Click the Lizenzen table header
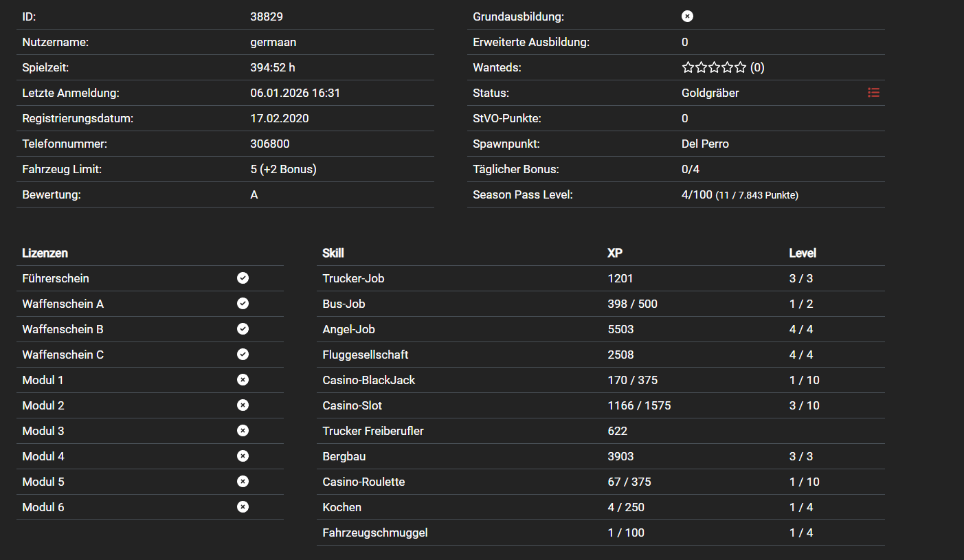Image resolution: width=964 pixels, height=560 pixels. tap(45, 253)
